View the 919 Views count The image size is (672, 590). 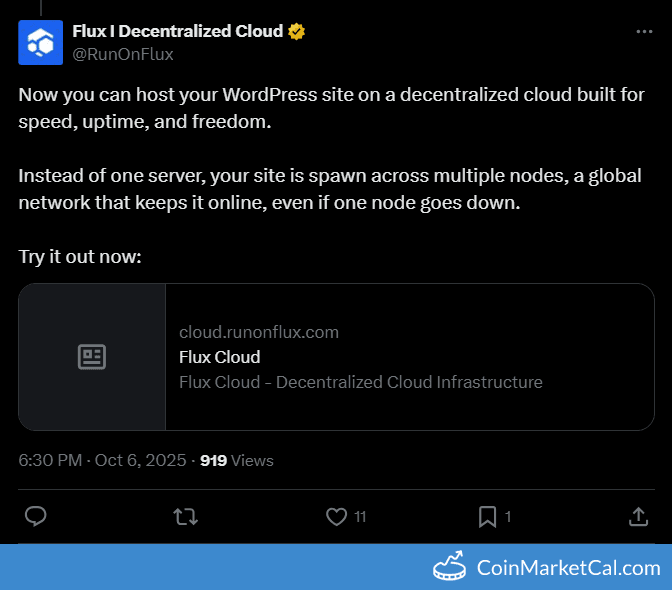(x=237, y=460)
